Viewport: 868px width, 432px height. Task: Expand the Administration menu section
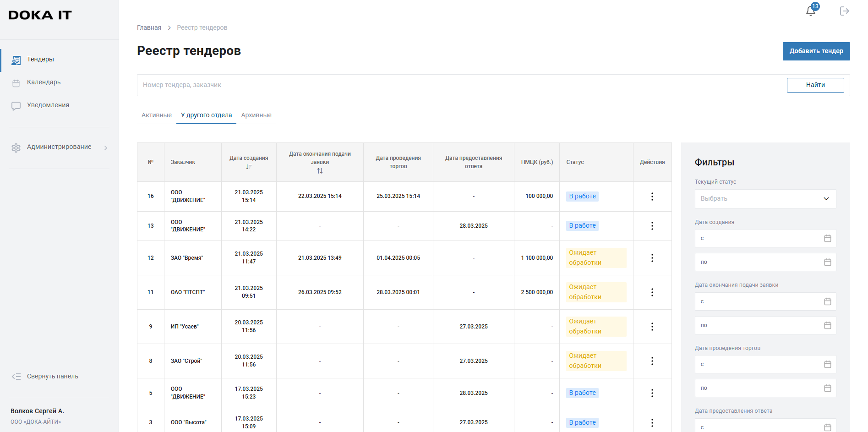click(x=59, y=147)
